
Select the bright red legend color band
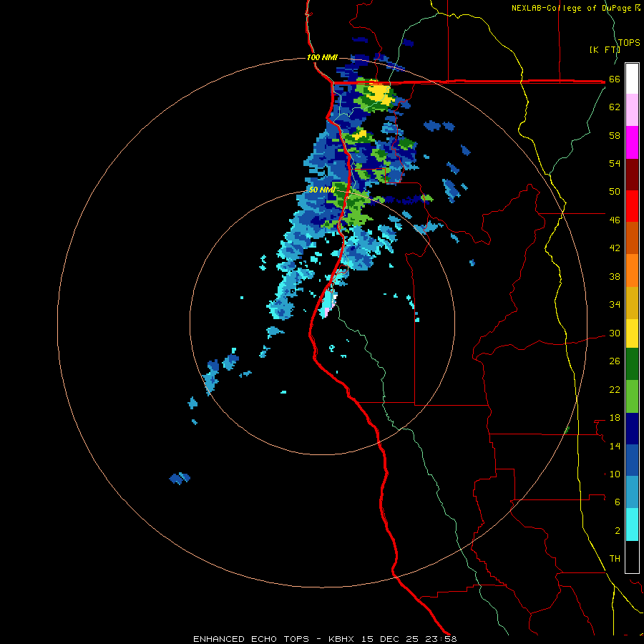click(632, 206)
